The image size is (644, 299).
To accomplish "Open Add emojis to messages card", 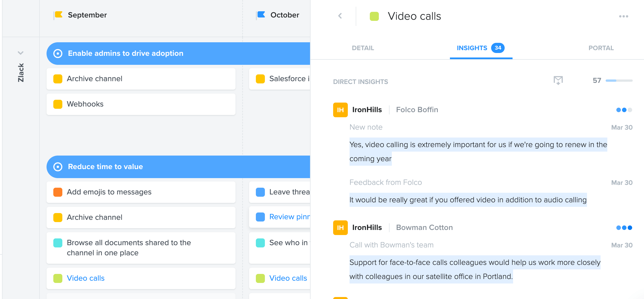I will click(x=141, y=192).
